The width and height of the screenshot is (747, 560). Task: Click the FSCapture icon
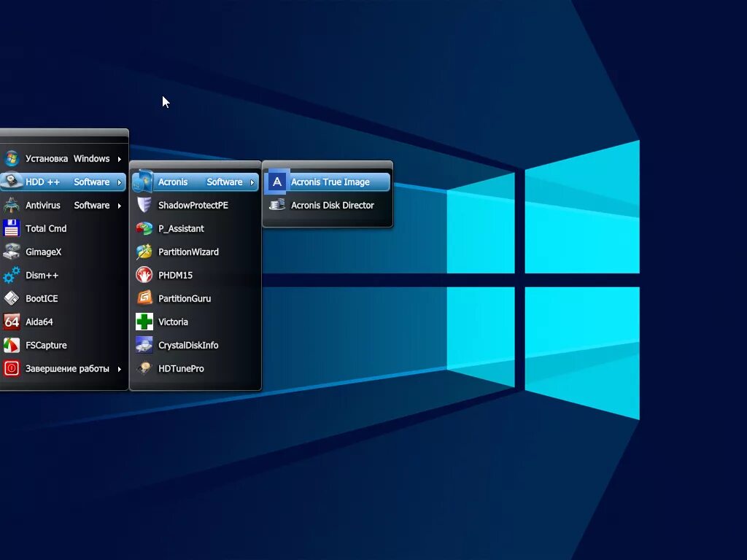coord(12,345)
